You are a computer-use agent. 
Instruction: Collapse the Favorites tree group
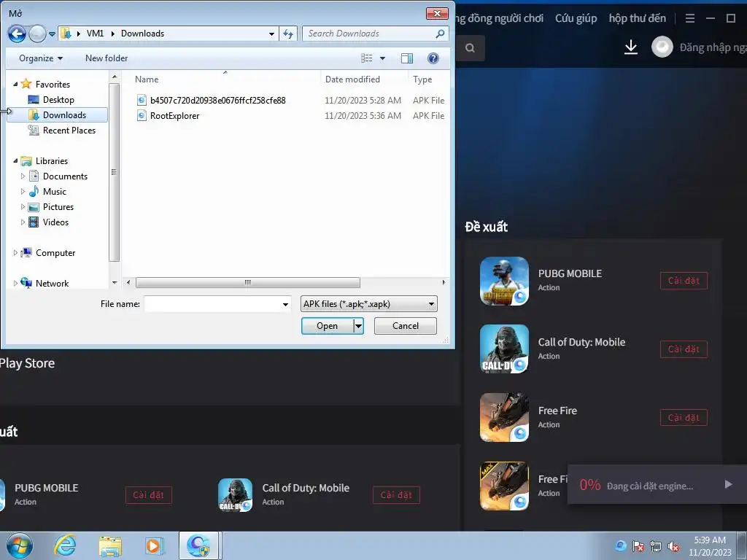pos(15,84)
